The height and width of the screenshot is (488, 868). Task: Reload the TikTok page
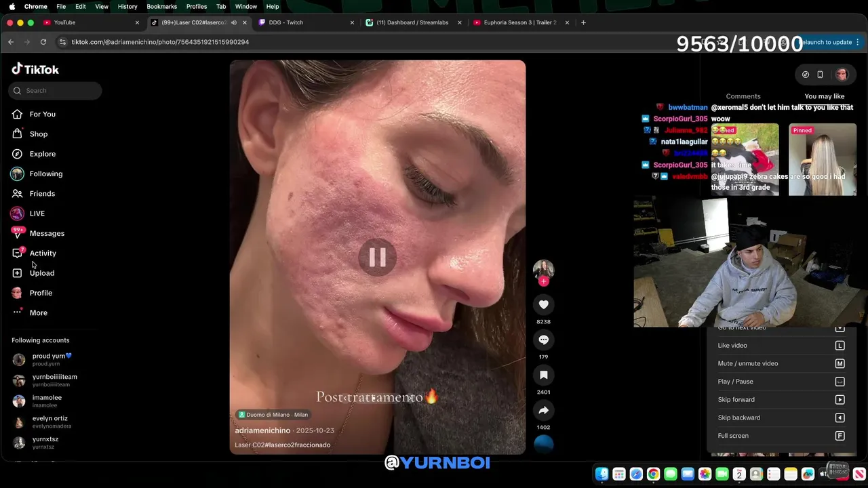(43, 42)
